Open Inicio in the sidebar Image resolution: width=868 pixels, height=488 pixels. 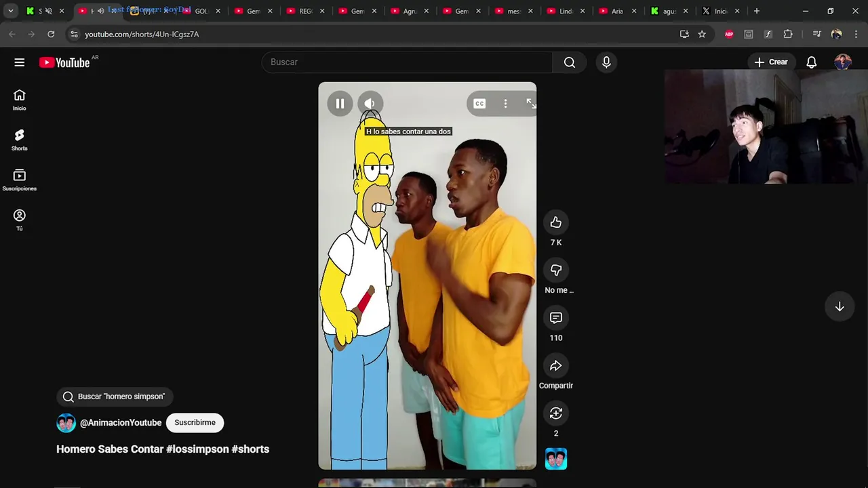(19, 100)
